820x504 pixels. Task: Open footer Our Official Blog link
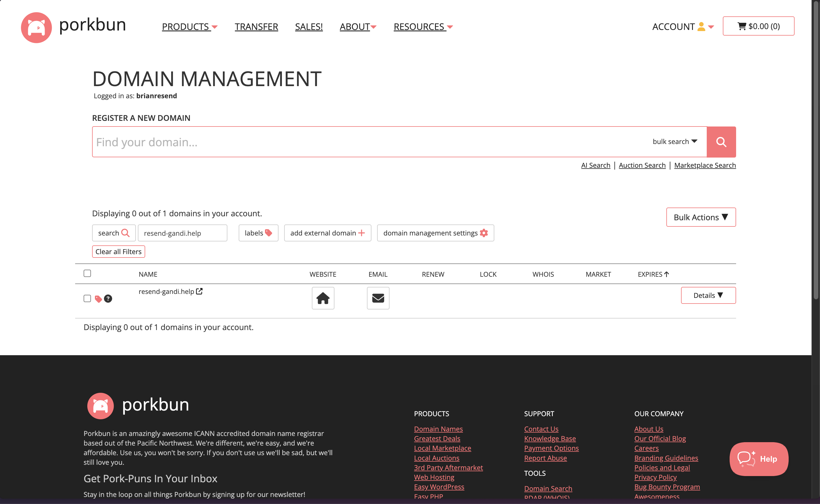tap(660, 439)
